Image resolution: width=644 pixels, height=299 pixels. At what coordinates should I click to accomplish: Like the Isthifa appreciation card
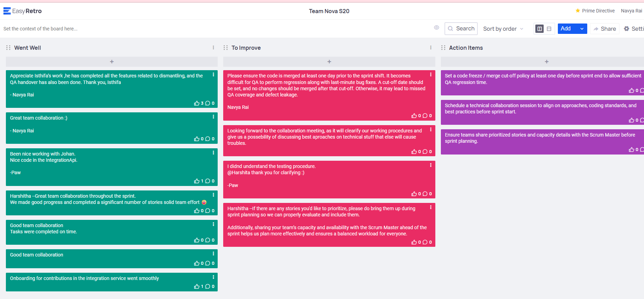click(x=197, y=103)
